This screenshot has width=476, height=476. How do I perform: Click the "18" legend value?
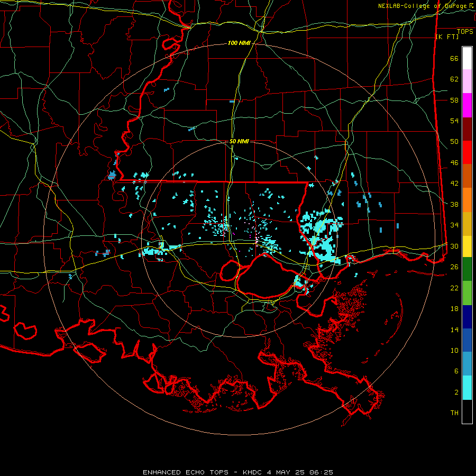pos(454,309)
